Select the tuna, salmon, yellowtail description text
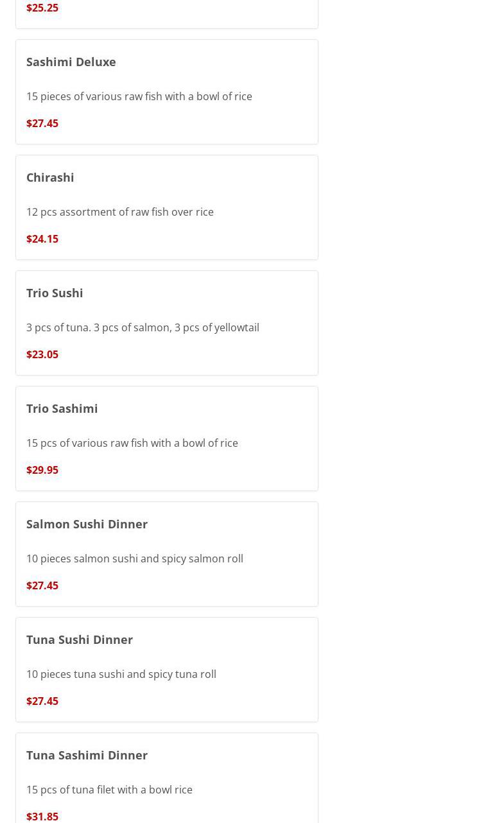The image size is (504, 823). coord(143,327)
